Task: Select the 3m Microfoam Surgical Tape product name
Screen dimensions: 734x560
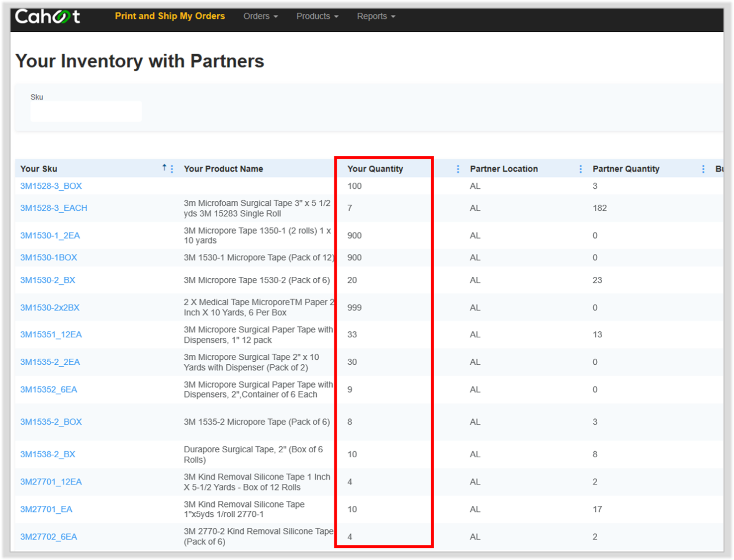Action: point(257,208)
